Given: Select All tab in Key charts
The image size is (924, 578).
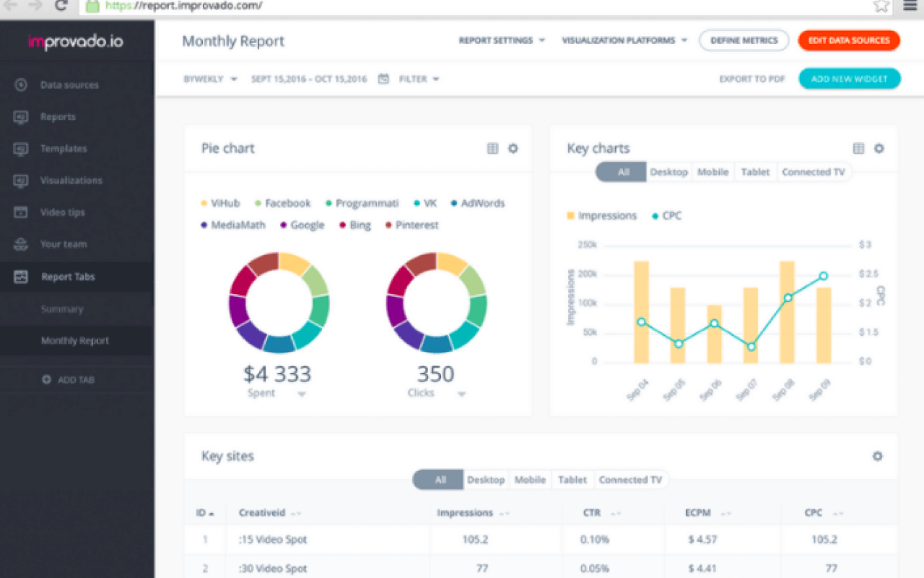Looking at the screenshot, I should [621, 172].
